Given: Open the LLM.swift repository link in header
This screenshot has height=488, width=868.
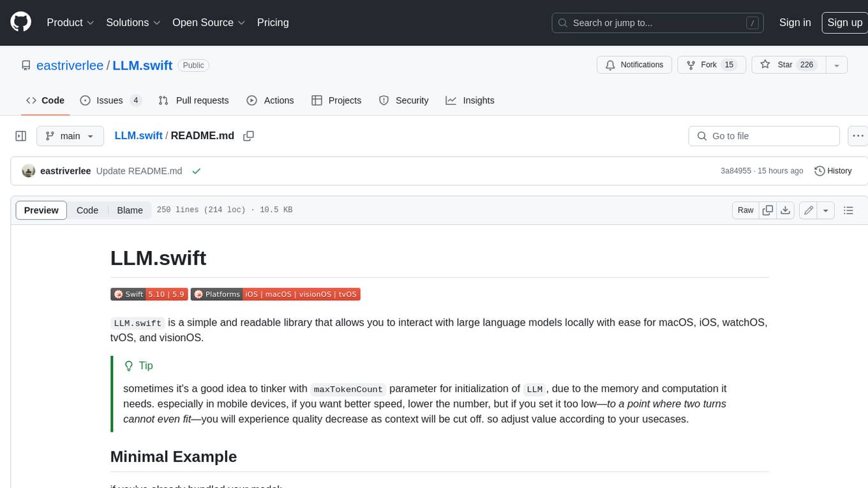Looking at the screenshot, I should point(142,65).
